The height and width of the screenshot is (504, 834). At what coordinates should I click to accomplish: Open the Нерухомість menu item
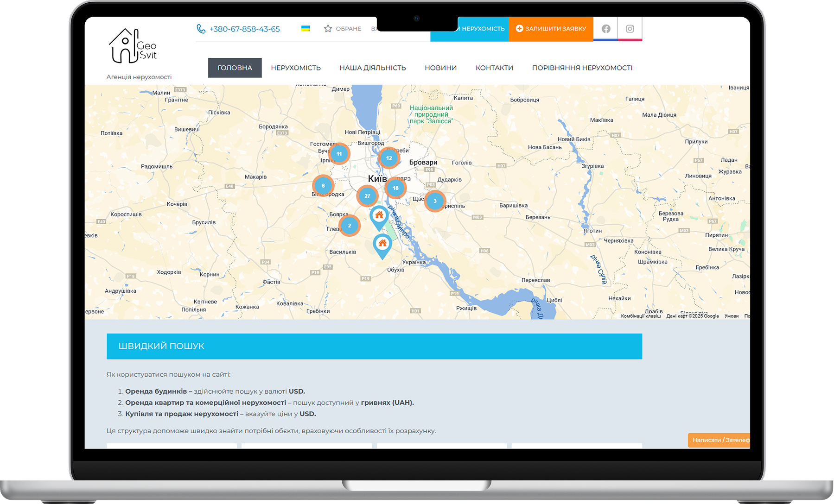click(x=296, y=68)
